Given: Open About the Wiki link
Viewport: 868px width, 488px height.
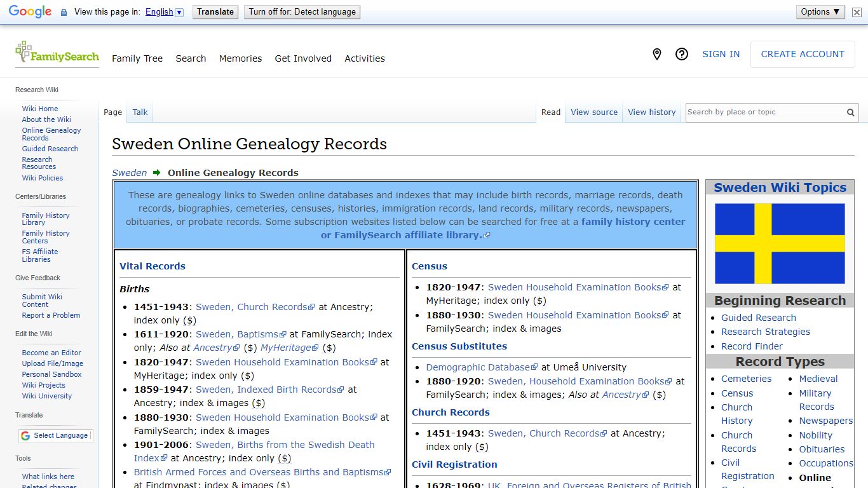Looking at the screenshot, I should click(x=46, y=119).
